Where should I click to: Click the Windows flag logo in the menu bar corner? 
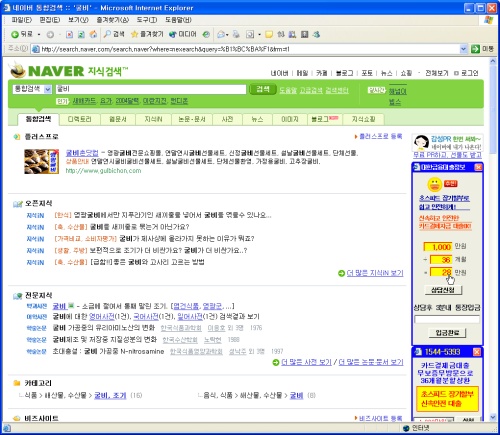488,20
